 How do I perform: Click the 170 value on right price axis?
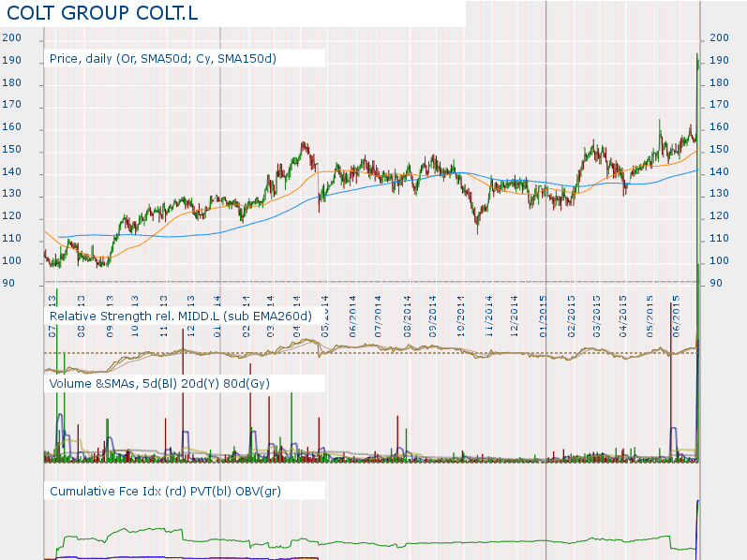(720, 104)
